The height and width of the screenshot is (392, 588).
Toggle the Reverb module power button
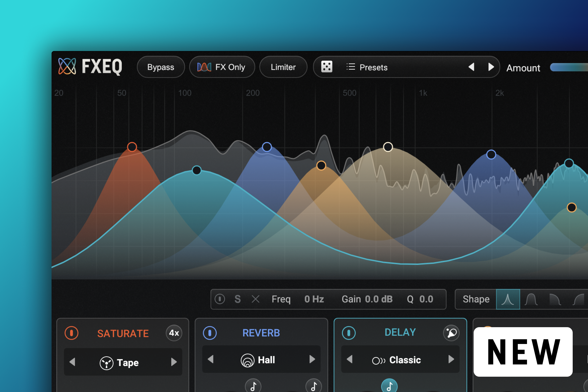(210, 333)
